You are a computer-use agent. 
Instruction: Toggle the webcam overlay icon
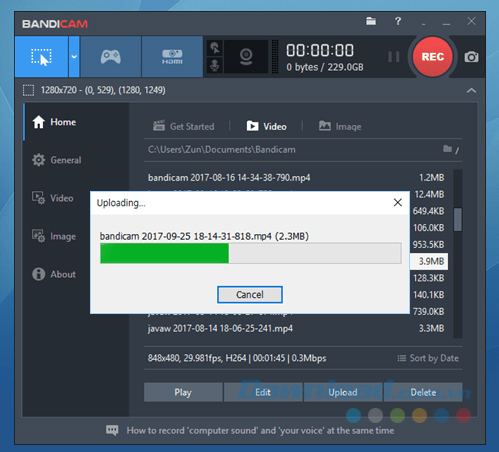click(246, 57)
